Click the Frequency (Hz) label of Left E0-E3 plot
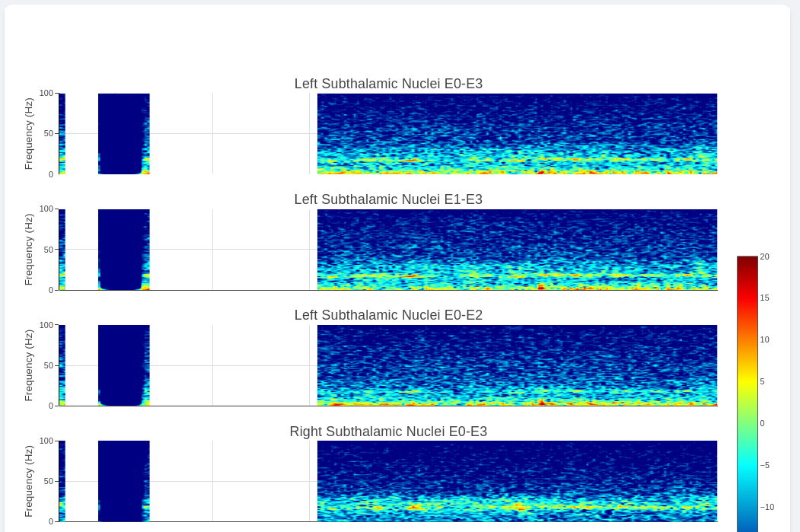 [29, 134]
